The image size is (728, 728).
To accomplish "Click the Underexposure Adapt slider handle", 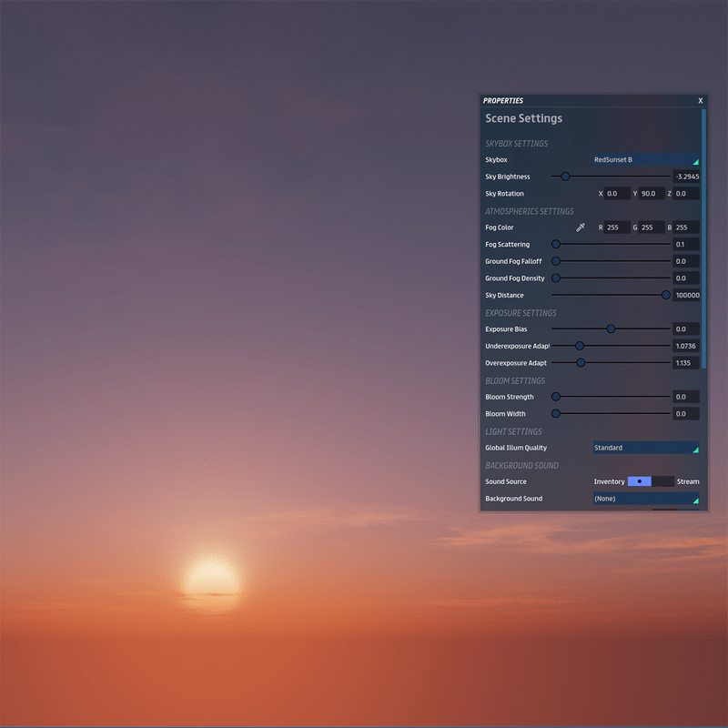I will click(580, 346).
